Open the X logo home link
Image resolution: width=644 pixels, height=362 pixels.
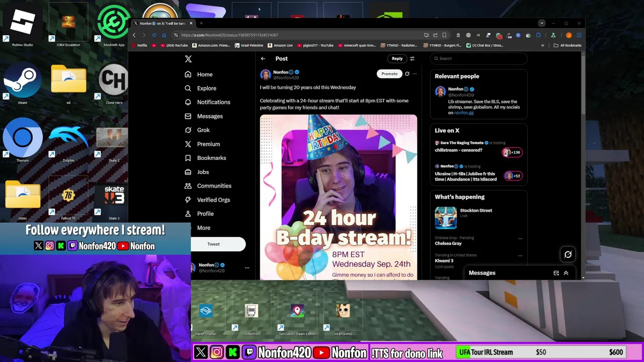click(x=188, y=59)
